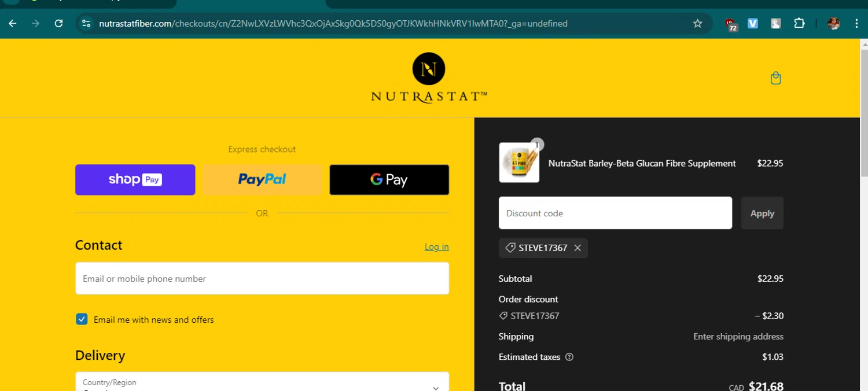The width and height of the screenshot is (868, 391).
Task: Click the NutraStat Barley-Beta Glucan Fibre Supplement name
Action: pos(642,163)
